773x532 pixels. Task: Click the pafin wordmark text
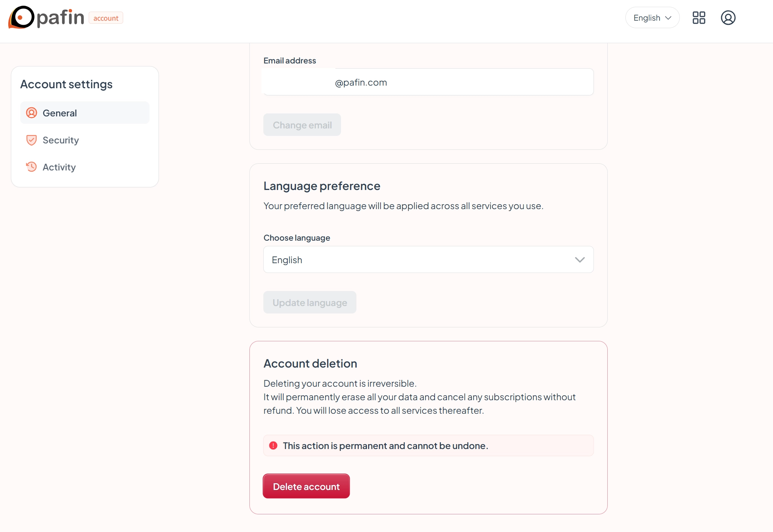[60, 18]
